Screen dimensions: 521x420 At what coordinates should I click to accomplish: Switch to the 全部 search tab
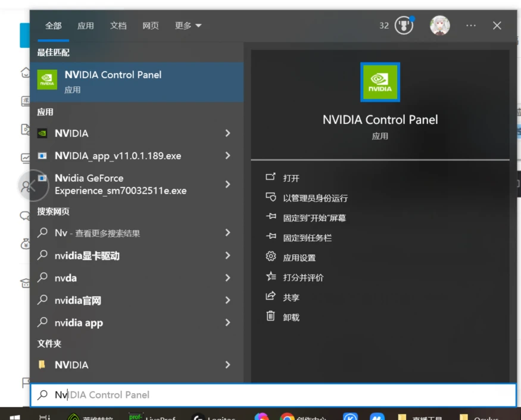(53, 26)
